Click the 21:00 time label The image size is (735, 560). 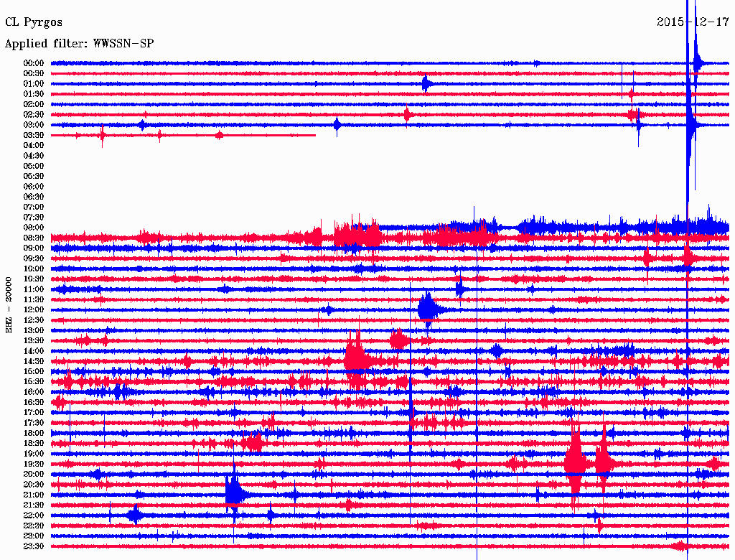[x=34, y=495]
